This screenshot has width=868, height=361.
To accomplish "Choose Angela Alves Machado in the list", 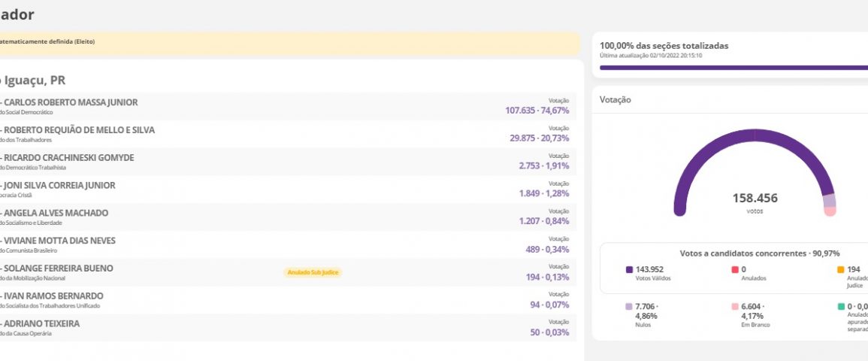I will [56, 213].
